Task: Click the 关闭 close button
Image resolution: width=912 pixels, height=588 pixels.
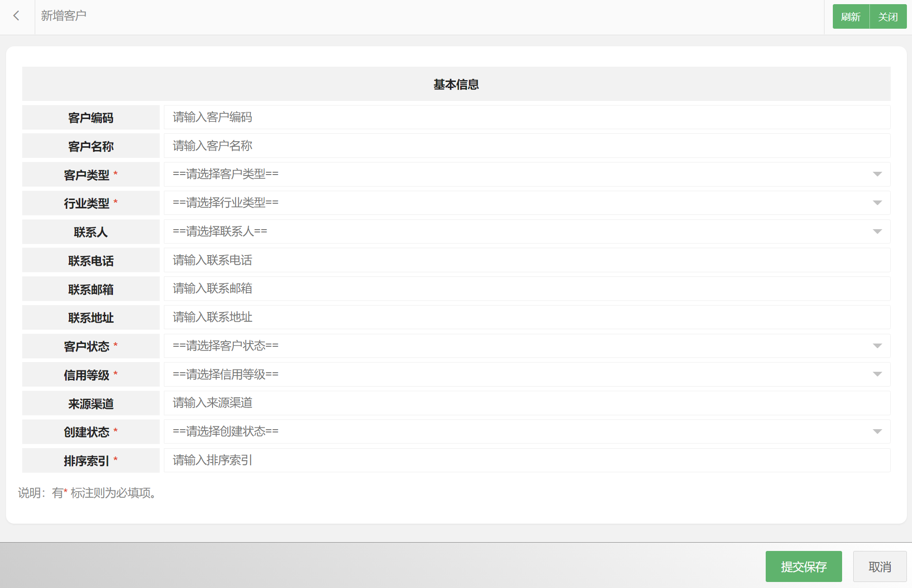Action: 887,17
